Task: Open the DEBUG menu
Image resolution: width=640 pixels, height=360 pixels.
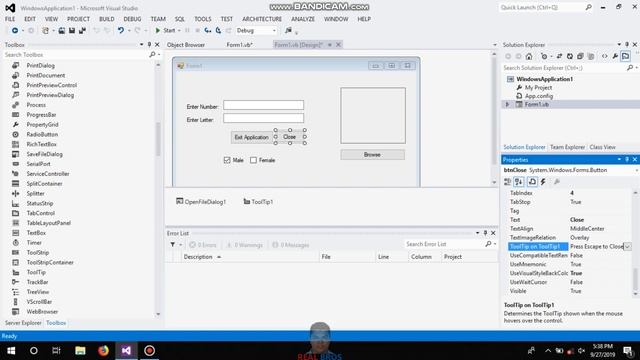Action: coord(132,19)
